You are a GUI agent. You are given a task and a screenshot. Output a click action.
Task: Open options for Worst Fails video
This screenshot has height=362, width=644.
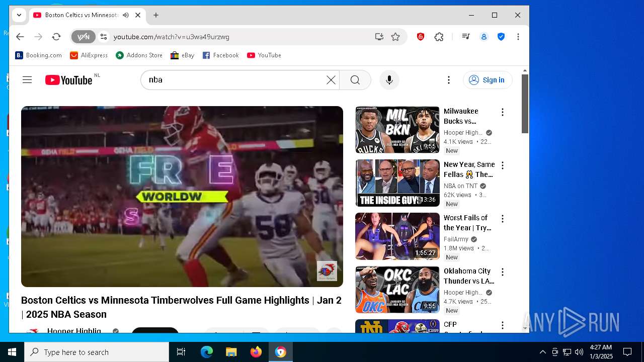coord(502,219)
